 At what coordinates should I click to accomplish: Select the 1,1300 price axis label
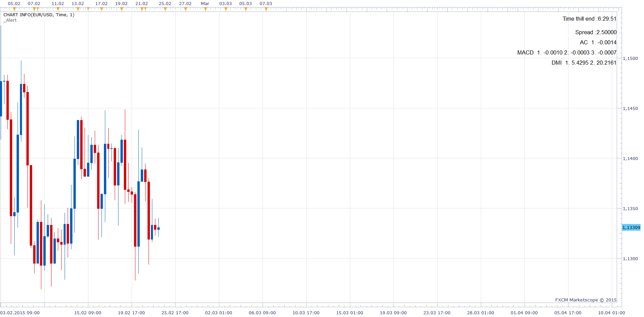(630, 259)
